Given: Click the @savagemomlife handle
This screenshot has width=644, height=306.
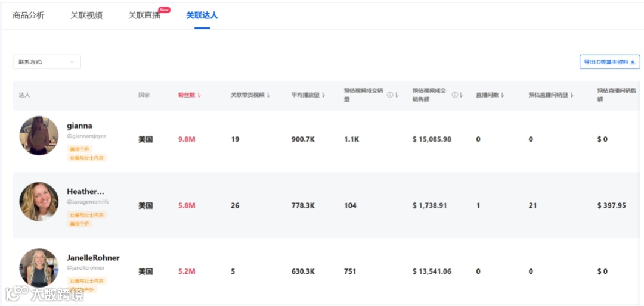Looking at the screenshot, I should click(x=88, y=202).
